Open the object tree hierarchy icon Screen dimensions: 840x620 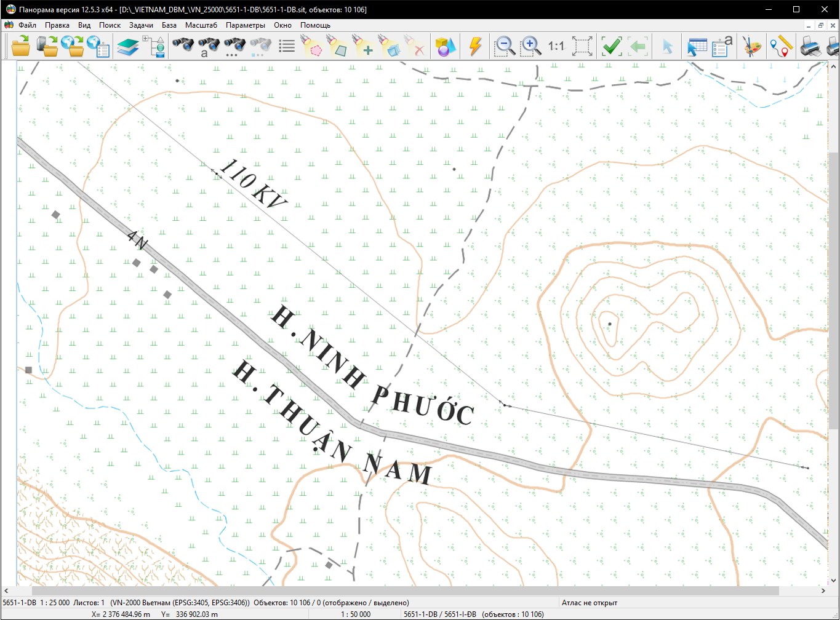153,46
